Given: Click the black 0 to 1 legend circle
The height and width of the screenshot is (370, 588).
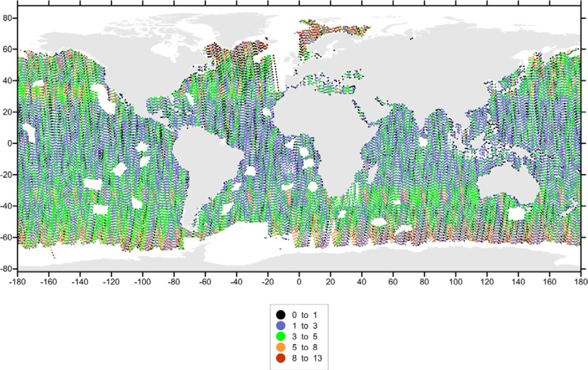Looking at the screenshot, I should pos(281,314).
